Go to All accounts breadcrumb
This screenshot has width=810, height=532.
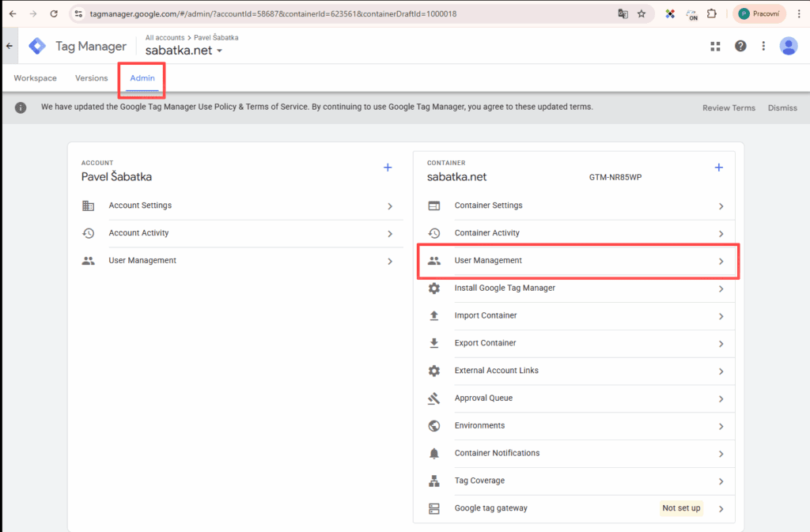pyautogui.click(x=165, y=38)
